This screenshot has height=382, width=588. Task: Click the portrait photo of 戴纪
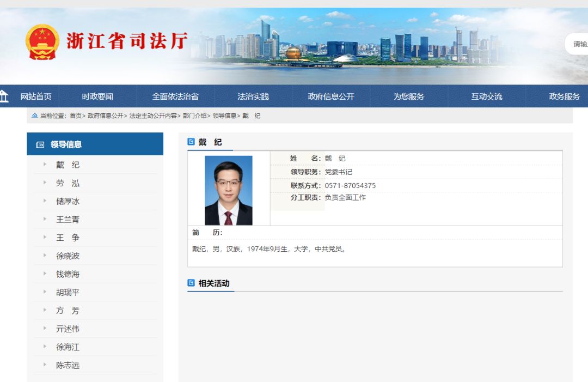[228, 190]
